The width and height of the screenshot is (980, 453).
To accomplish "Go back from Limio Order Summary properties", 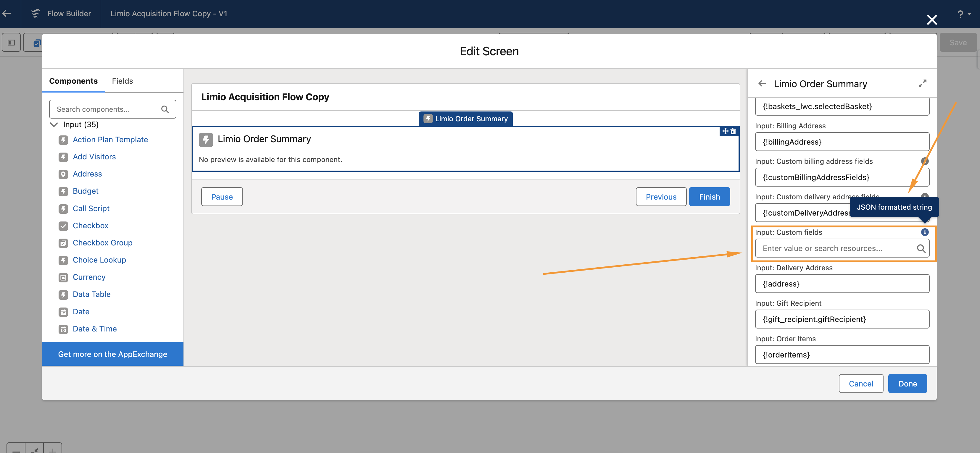I will click(762, 83).
